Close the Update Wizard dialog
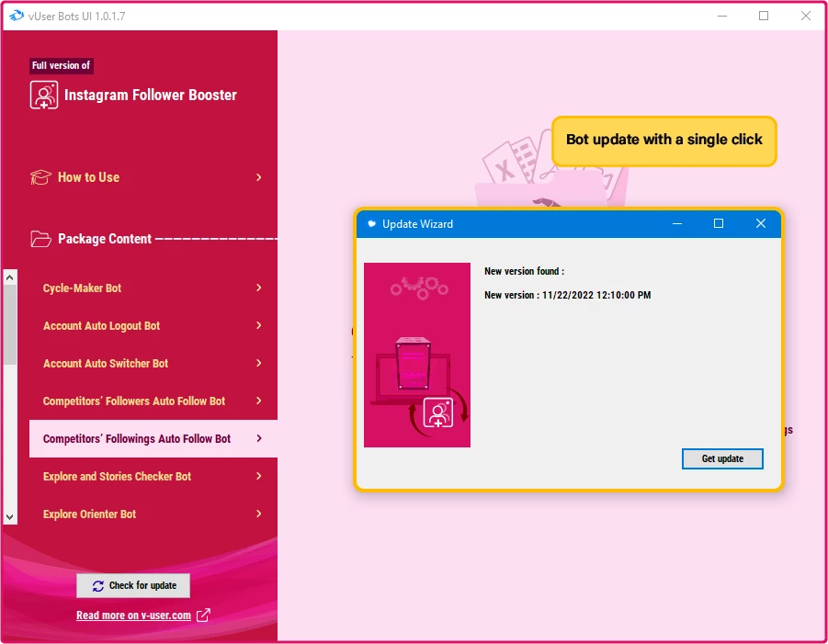 coord(760,223)
